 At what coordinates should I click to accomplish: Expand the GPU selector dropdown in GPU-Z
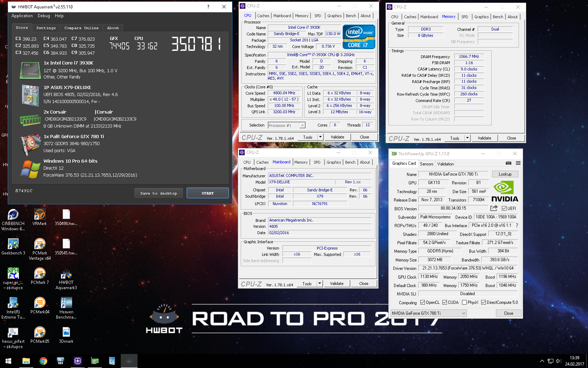pyautogui.click(x=464, y=313)
